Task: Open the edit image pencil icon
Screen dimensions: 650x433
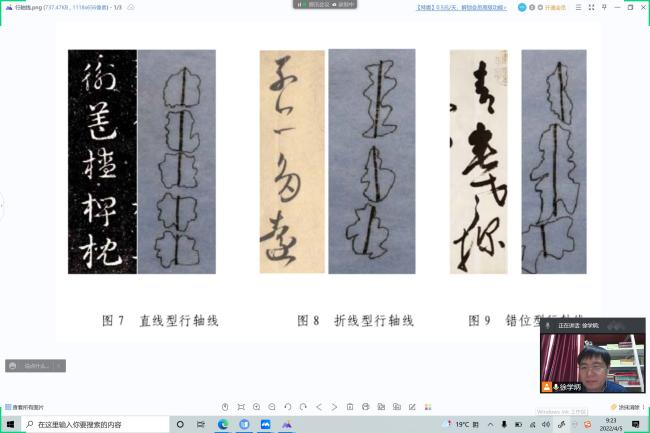Action: click(x=412, y=407)
